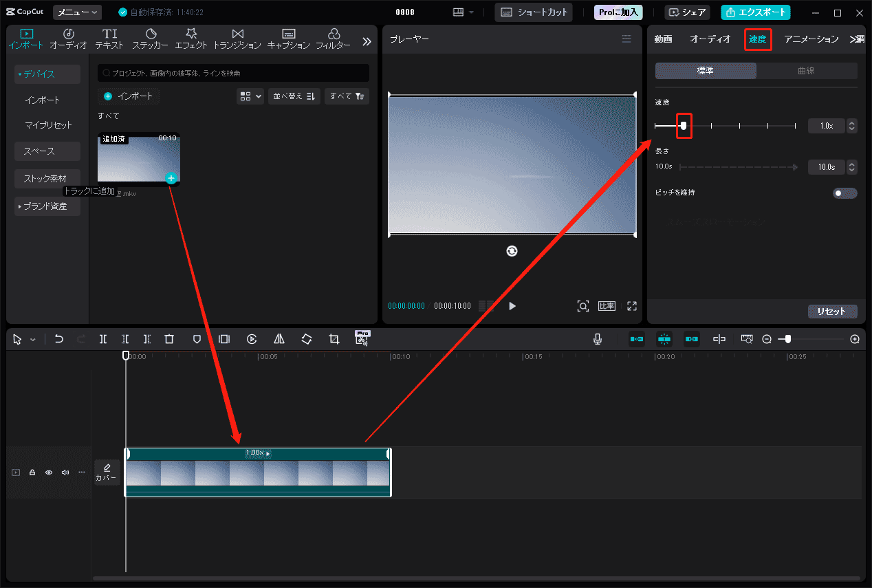Play the preview in the player
Image resolution: width=872 pixels, height=588 pixels.
click(x=512, y=306)
